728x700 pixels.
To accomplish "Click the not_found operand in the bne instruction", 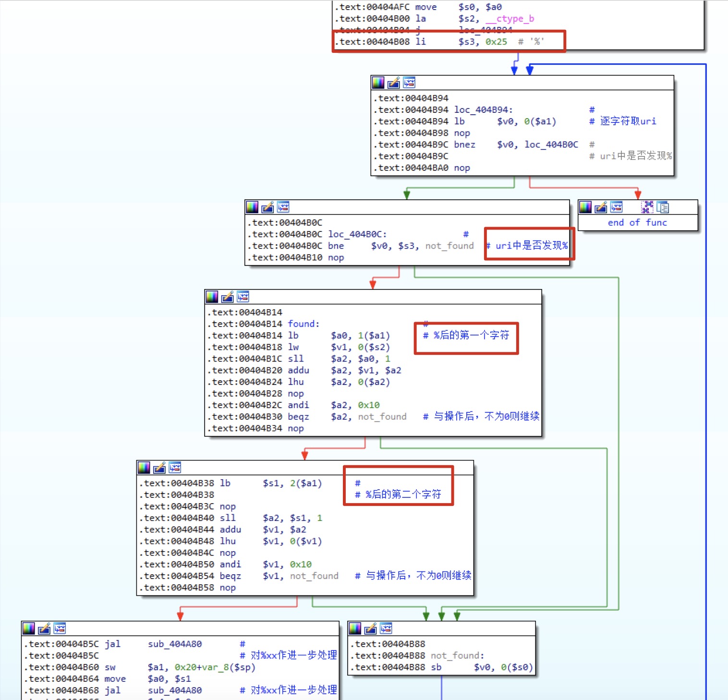I will coord(449,246).
